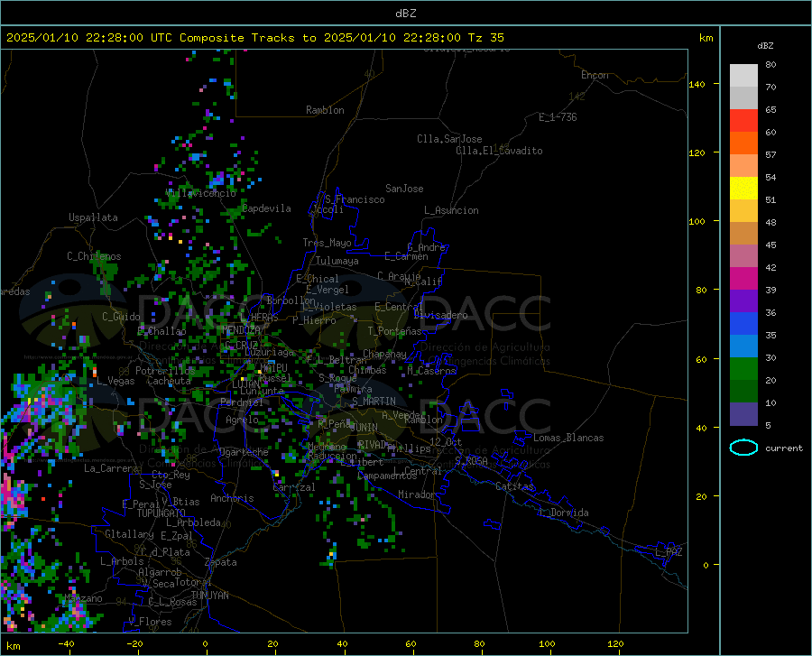Click the slate-blue 10 dBZ legend swatch

[743, 414]
